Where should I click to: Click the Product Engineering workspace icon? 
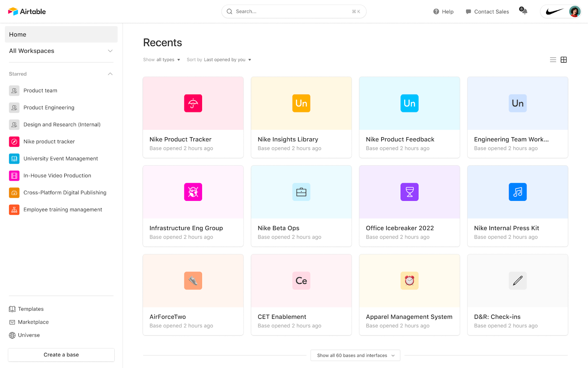pyautogui.click(x=14, y=107)
